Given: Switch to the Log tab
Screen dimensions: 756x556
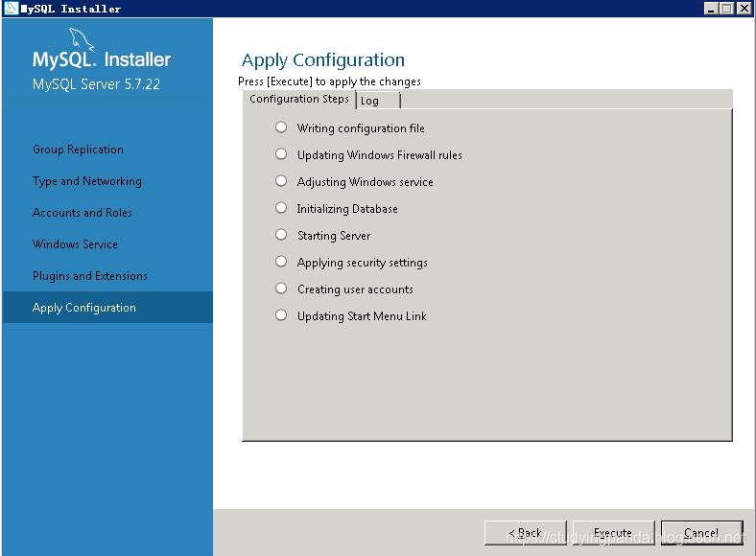Looking at the screenshot, I should pyautogui.click(x=379, y=101).
